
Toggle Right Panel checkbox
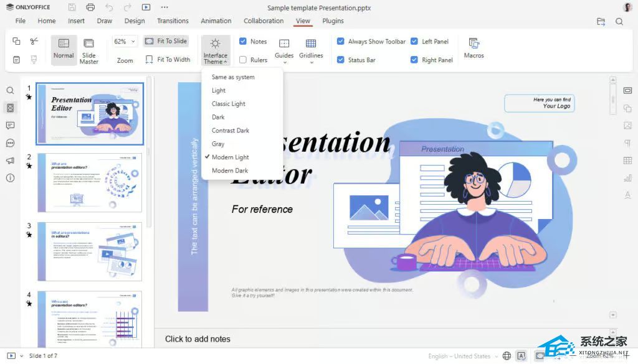(414, 60)
